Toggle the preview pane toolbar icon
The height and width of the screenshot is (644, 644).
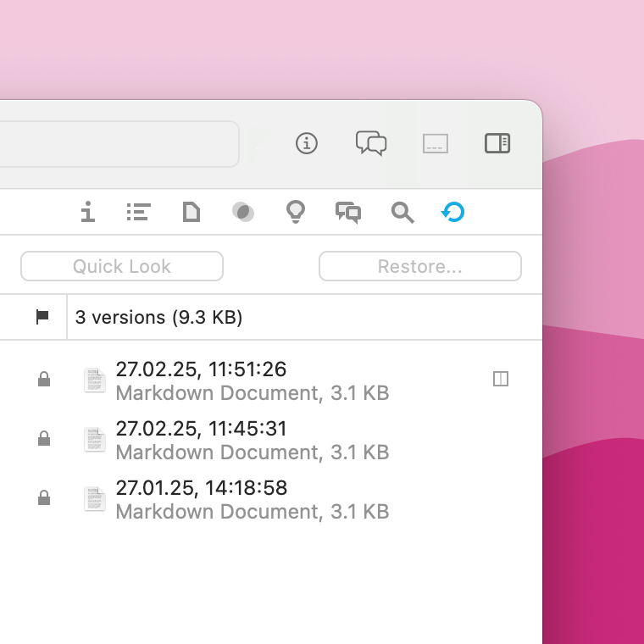tap(436, 144)
